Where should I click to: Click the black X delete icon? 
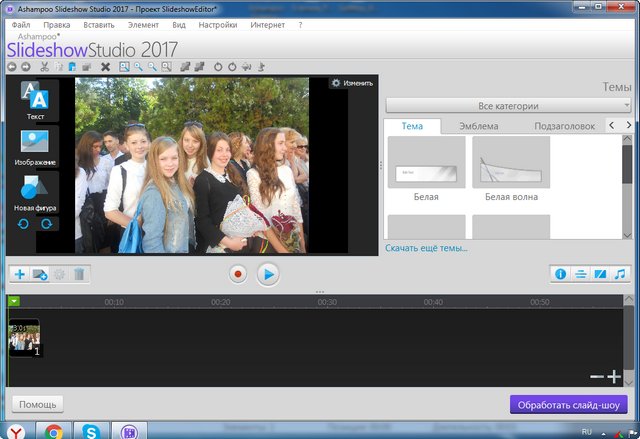click(x=105, y=67)
